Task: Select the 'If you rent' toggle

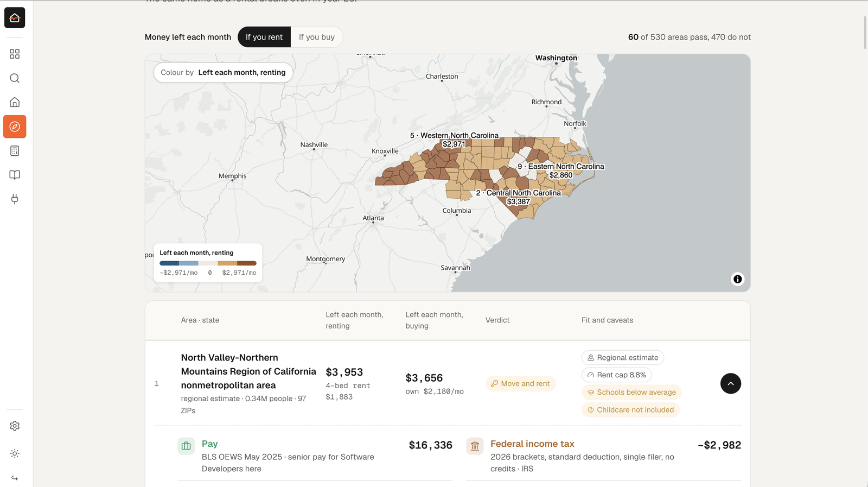Action: tap(264, 37)
